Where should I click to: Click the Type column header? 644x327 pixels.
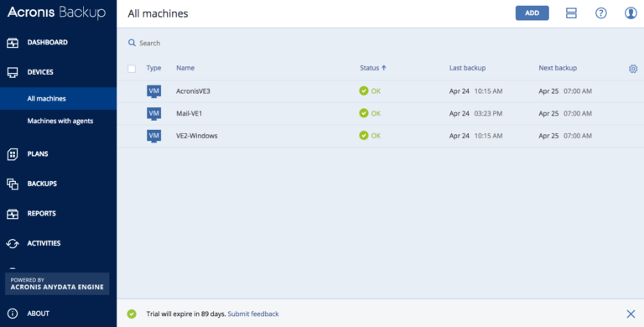click(154, 68)
